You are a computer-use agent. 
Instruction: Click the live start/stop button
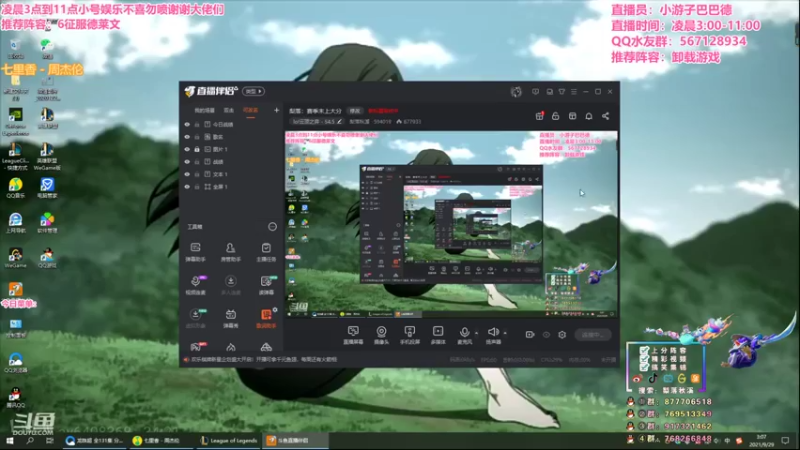click(592, 335)
